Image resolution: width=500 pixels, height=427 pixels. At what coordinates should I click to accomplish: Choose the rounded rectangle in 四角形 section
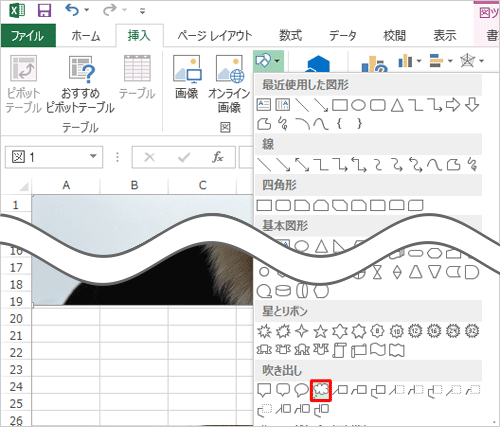tap(283, 205)
